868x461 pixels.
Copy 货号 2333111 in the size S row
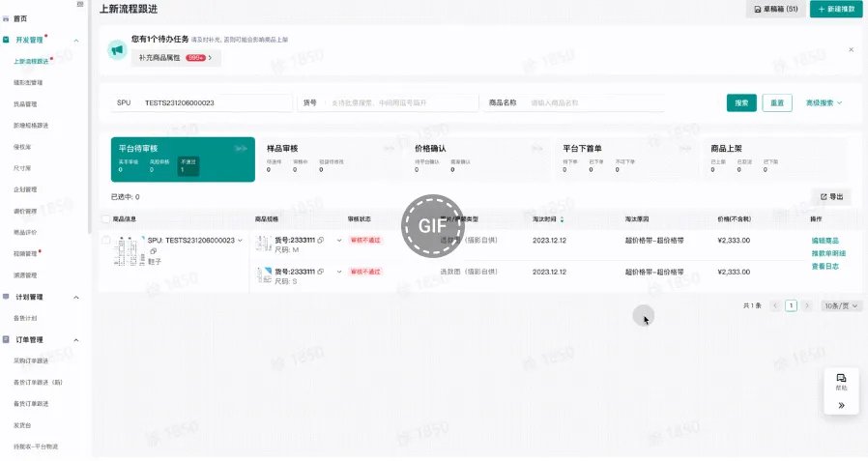tap(321, 272)
